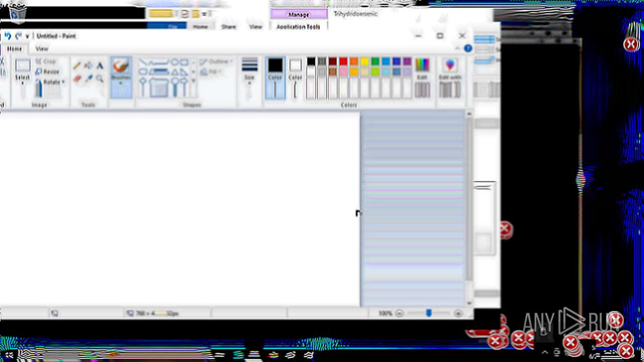
Task: Open Home tab in Explorer window
Action: [200, 27]
